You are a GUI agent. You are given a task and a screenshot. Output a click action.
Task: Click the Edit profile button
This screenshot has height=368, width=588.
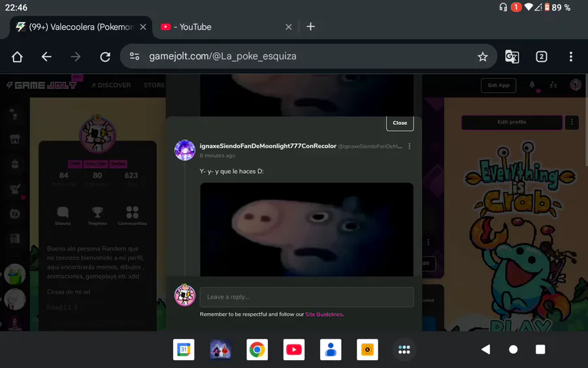click(512, 122)
